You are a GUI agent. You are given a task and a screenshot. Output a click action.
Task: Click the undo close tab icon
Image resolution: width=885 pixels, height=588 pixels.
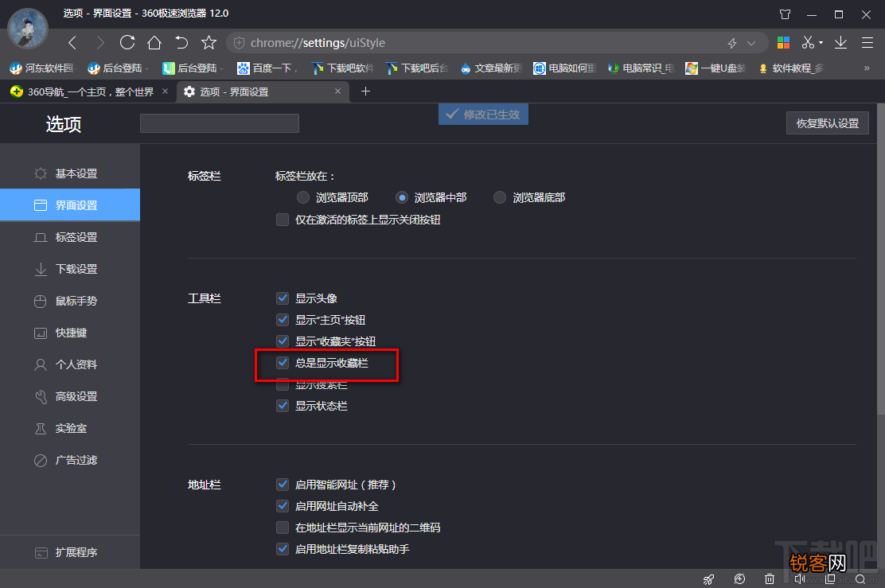point(181,42)
